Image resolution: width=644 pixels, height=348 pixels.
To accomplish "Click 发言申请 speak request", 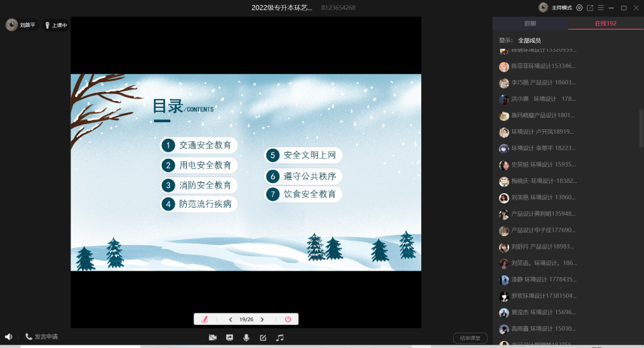I will click(x=42, y=336).
